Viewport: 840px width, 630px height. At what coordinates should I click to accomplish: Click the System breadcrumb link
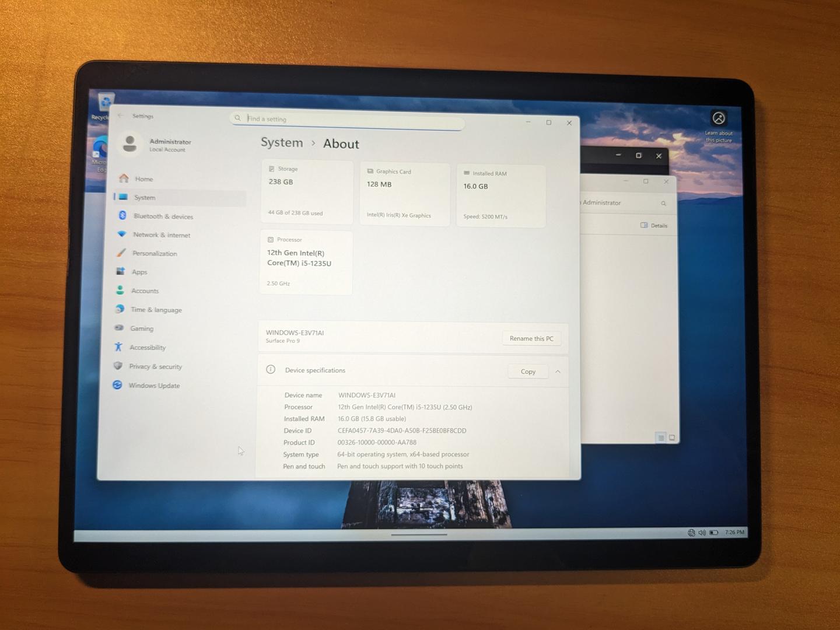coord(282,143)
